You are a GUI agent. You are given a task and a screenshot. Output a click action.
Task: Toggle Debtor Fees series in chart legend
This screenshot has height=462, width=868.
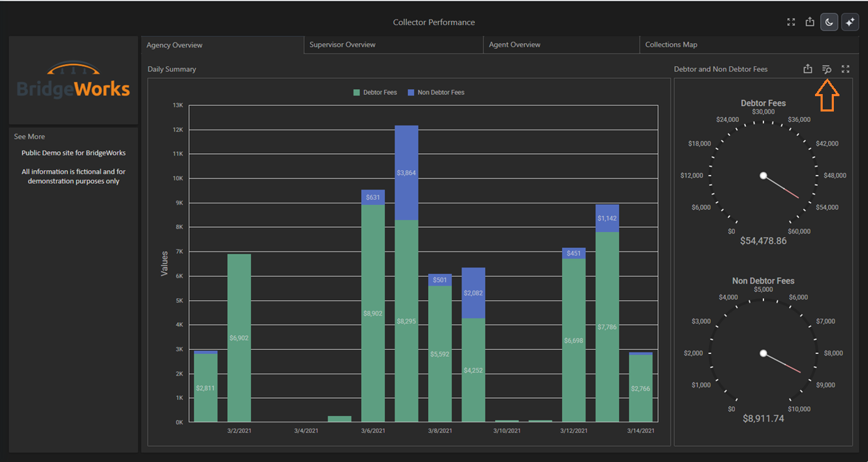pos(375,92)
